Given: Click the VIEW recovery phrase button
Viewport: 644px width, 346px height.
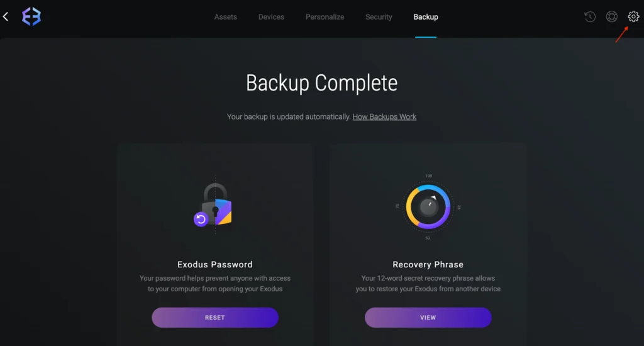Looking at the screenshot, I should pos(428,318).
